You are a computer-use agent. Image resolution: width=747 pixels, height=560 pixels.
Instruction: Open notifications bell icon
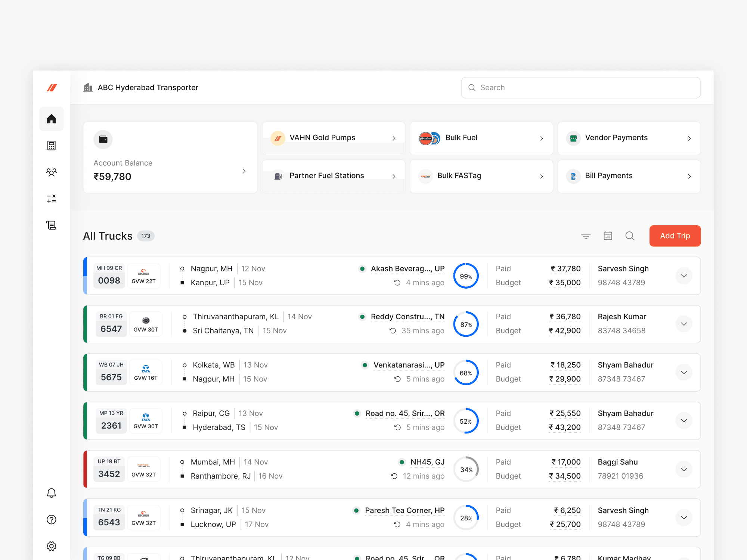[52, 493]
